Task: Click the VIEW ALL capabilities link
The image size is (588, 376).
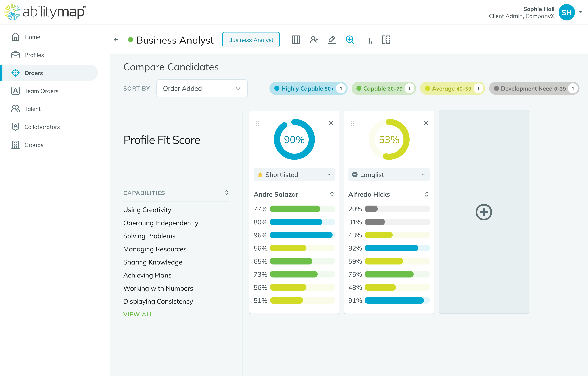Action: [x=138, y=314]
